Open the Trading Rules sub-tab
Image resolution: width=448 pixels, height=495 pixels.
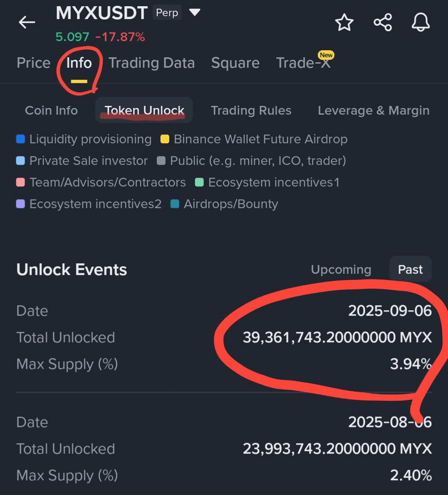point(251,110)
